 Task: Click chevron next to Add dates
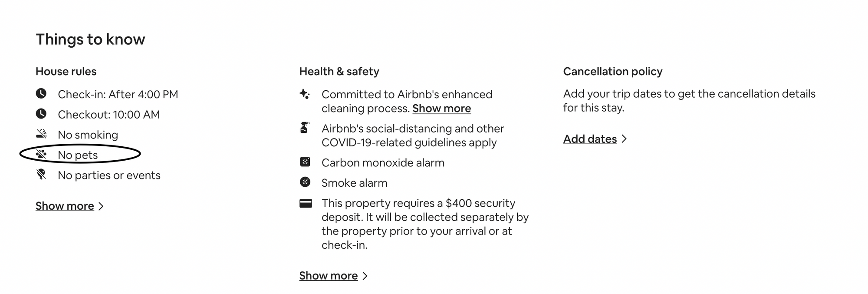[624, 139]
